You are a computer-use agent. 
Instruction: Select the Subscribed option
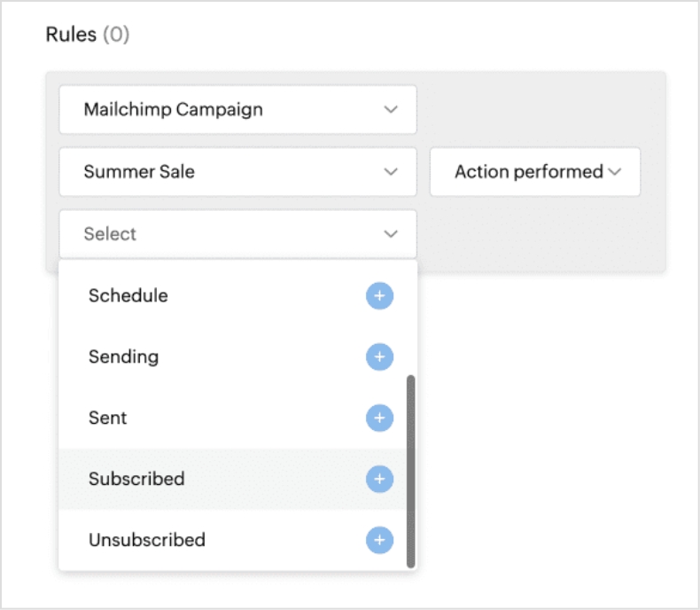tap(136, 480)
